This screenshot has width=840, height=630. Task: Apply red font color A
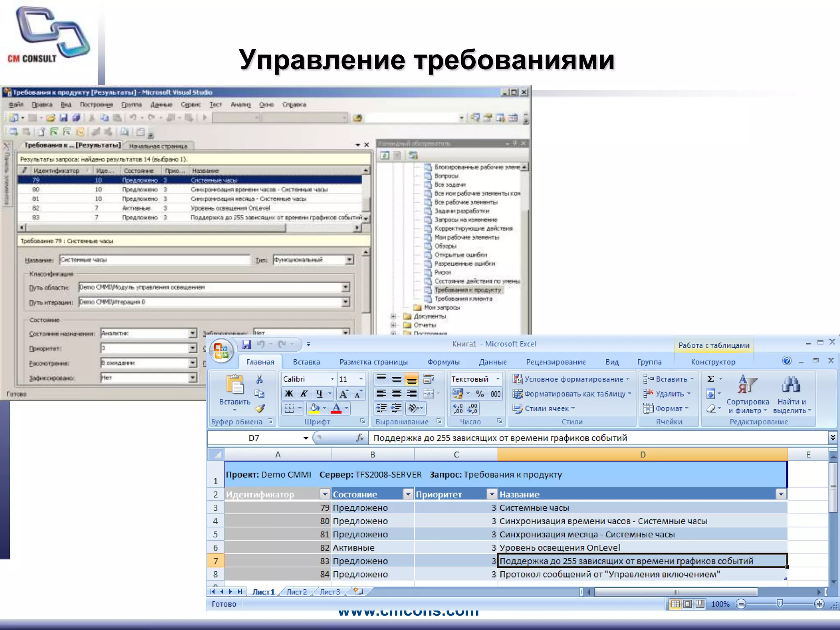[336, 409]
